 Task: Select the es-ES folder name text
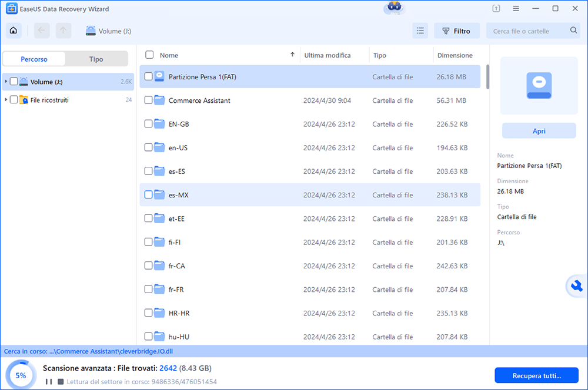[176, 171]
